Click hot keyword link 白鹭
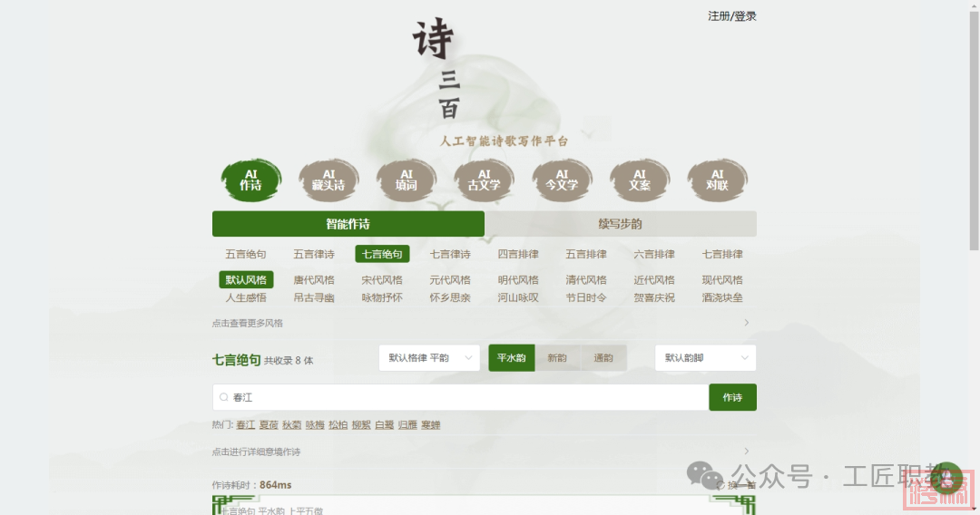The image size is (980, 515). pos(385,425)
